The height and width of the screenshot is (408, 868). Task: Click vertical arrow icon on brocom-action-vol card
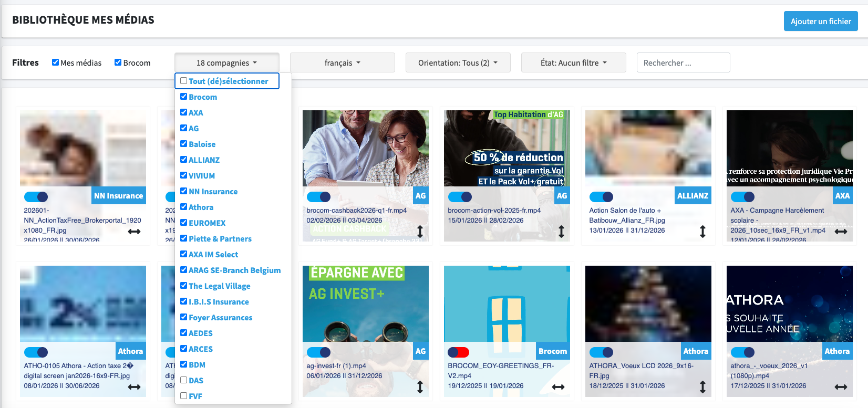pyautogui.click(x=561, y=232)
